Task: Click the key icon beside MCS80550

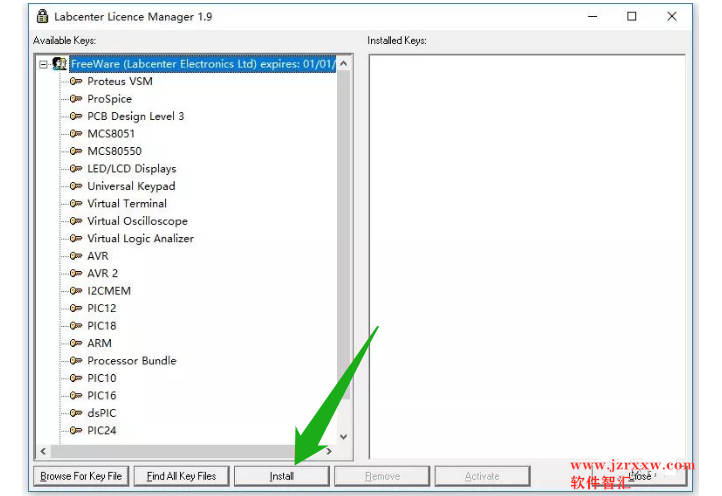Action: (76, 152)
